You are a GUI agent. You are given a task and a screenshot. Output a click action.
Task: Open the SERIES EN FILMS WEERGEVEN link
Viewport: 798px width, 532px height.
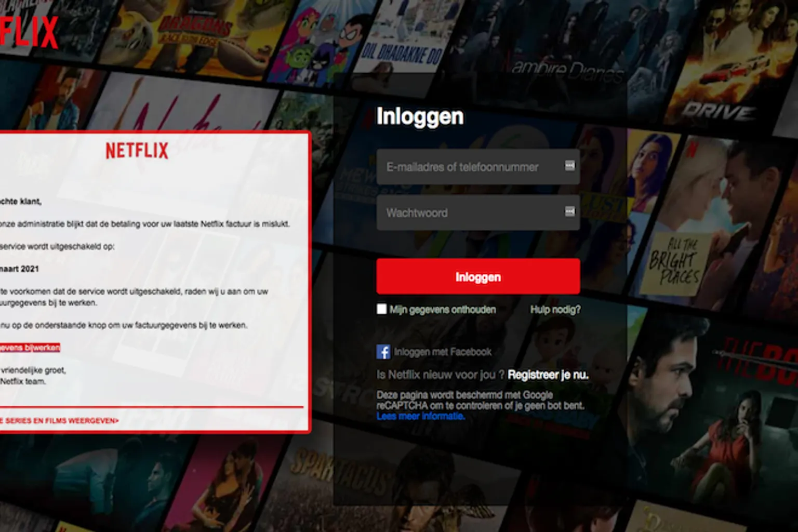click(x=60, y=421)
